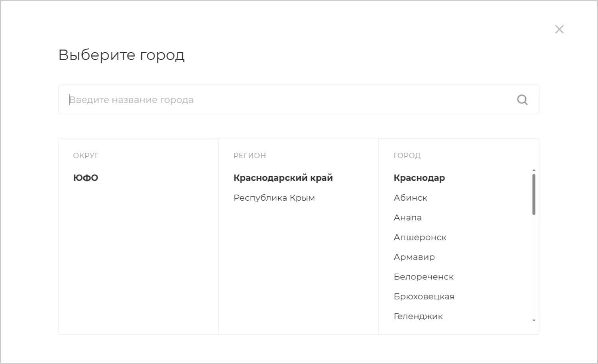The height and width of the screenshot is (364, 598).
Task: Click the city list scroll-down arrow
Action: (534, 320)
